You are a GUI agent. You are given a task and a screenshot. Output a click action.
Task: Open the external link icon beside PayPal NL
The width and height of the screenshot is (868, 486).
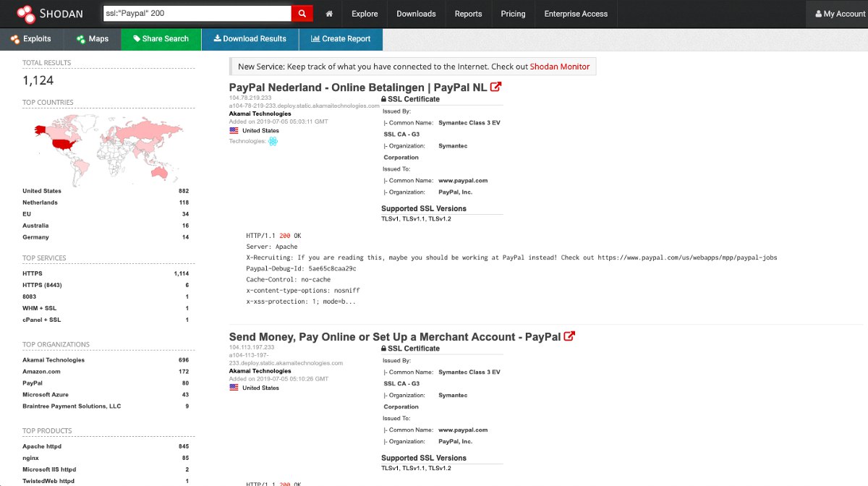pyautogui.click(x=495, y=87)
